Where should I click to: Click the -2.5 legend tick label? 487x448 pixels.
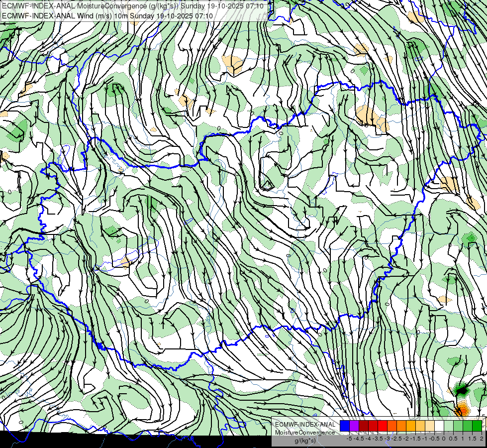[x=397, y=439]
